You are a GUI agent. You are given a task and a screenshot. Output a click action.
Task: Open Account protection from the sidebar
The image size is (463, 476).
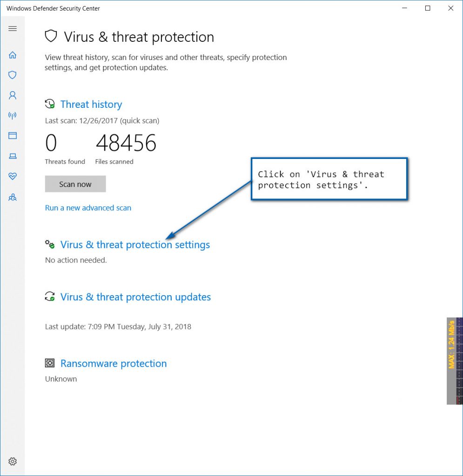pyautogui.click(x=13, y=95)
